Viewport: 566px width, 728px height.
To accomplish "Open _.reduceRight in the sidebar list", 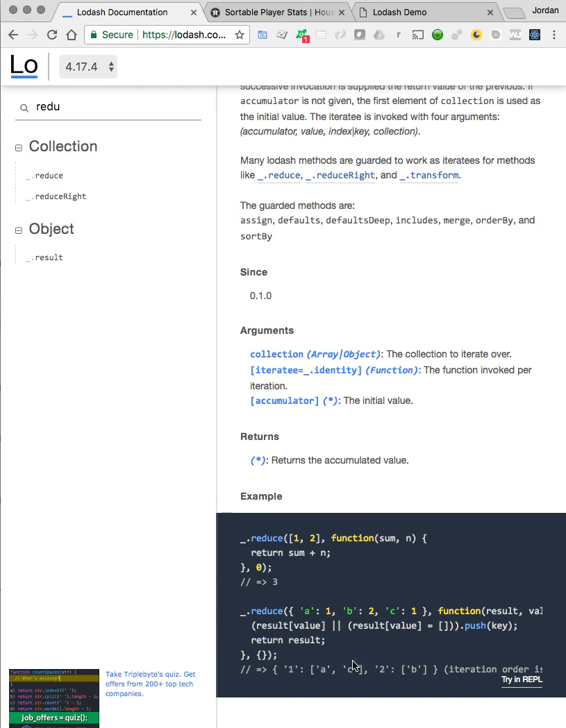I will [56, 196].
